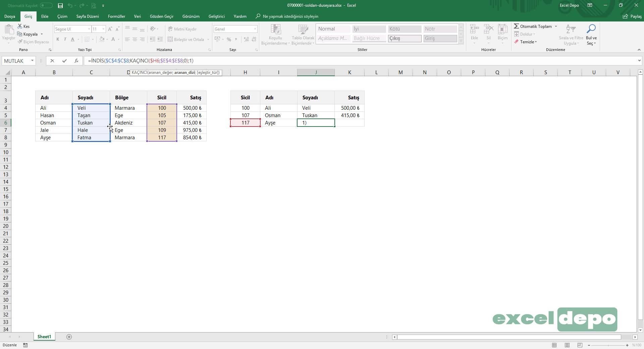The height and width of the screenshot is (349, 644).
Task: Click the Kes (Cut) scissors icon
Action: pyautogui.click(x=20, y=26)
